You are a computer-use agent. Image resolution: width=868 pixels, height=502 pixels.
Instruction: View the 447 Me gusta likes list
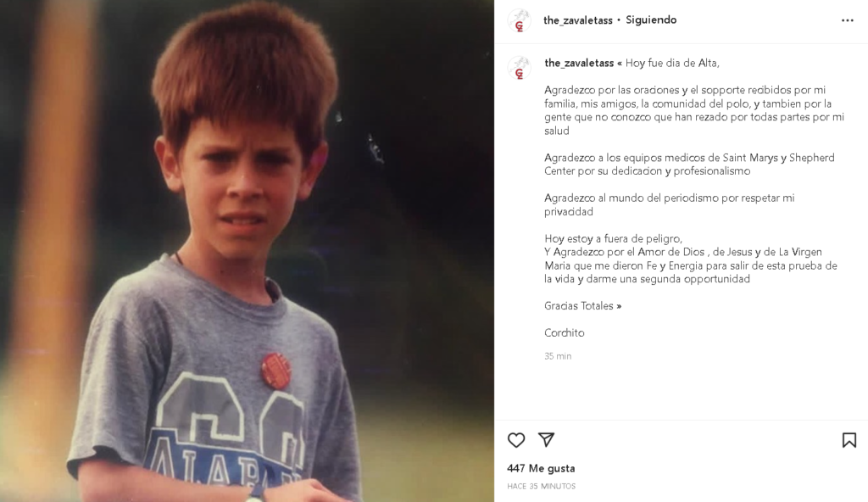click(x=541, y=468)
